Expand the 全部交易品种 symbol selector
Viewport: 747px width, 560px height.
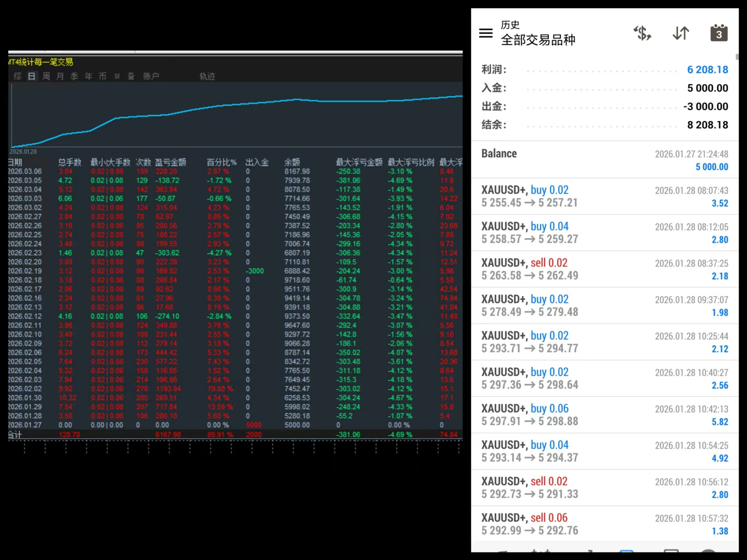[538, 40]
